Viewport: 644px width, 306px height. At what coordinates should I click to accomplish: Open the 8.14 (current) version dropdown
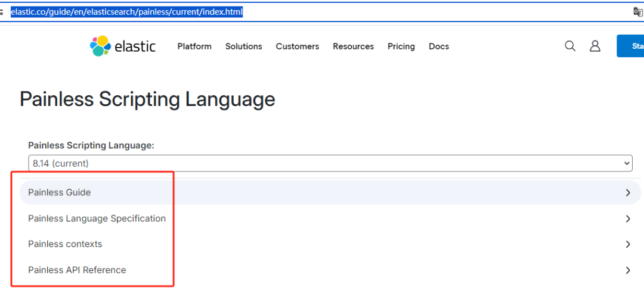[x=330, y=163]
